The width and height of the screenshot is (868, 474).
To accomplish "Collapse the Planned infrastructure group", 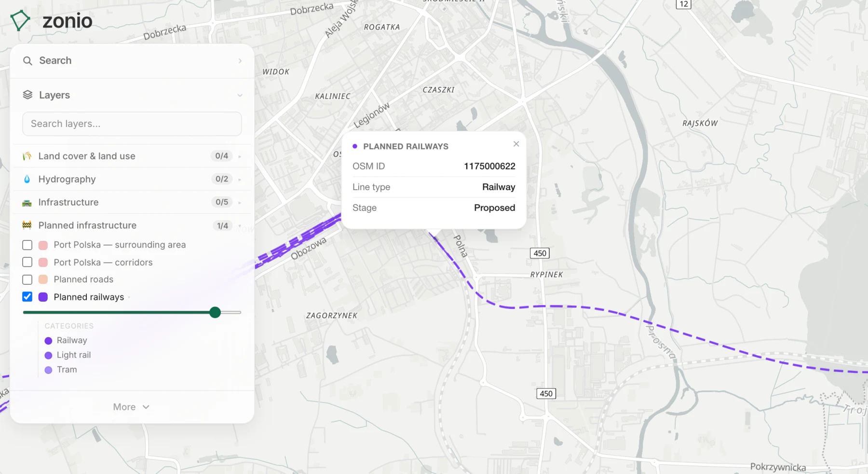I will click(x=240, y=225).
